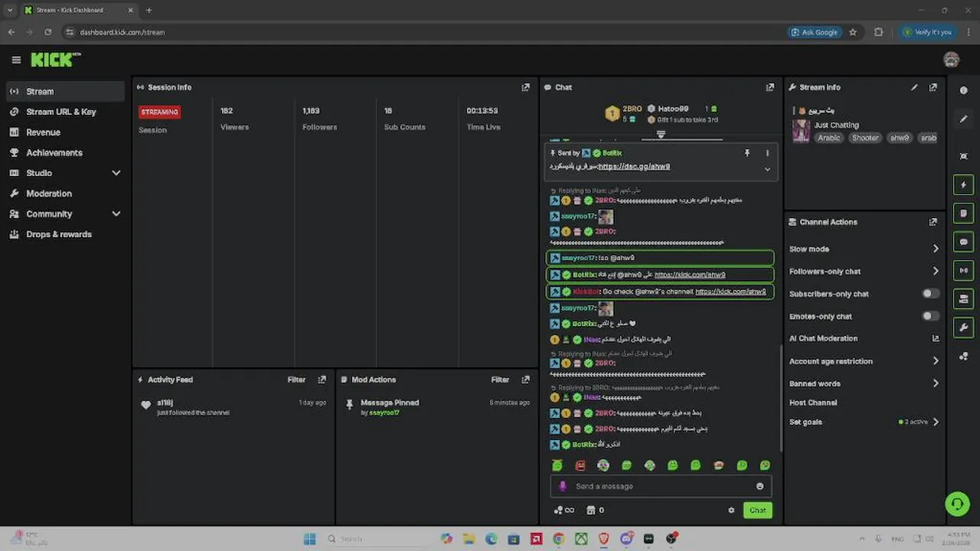The height and width of the screenshot is (551, 980).
Task: Open the profile avatar menu
Action: 952,60
